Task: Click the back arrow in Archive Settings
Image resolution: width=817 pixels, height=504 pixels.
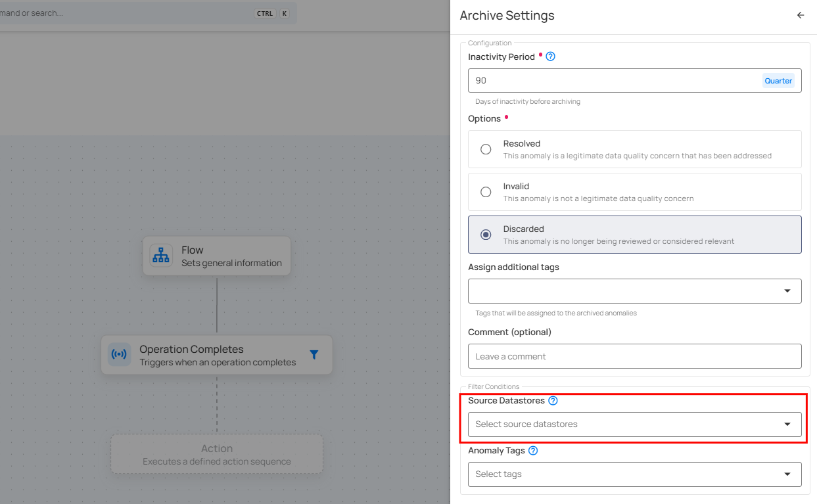Action: [x=800, y=15]
